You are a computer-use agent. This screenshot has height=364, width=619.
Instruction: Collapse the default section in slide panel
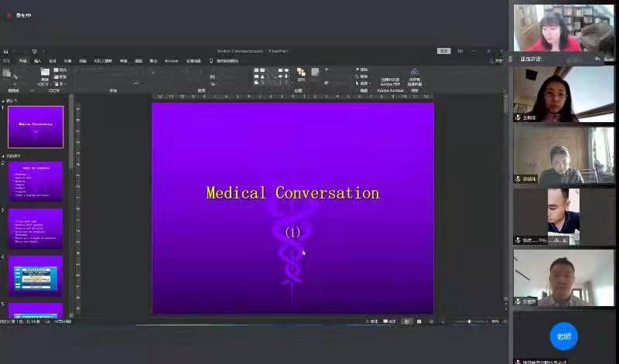point(4,100)
